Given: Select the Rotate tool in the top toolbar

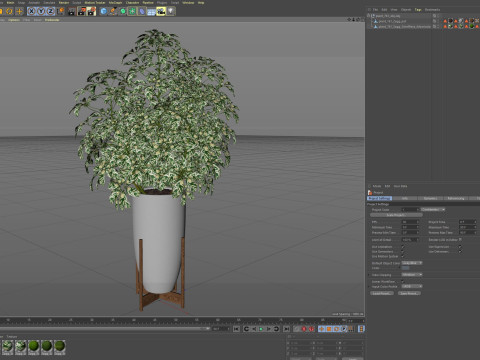Looking at the screenshot, I should [9, 11].
